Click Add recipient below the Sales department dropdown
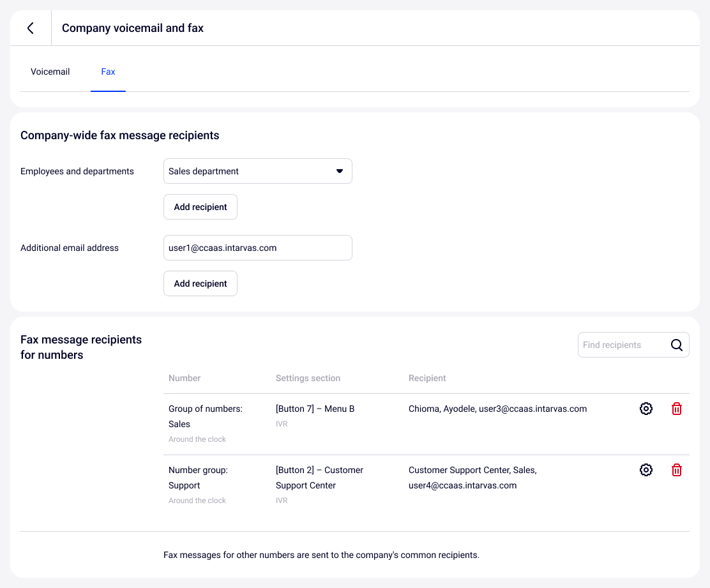The image size is (710, 588). (200, 207)
